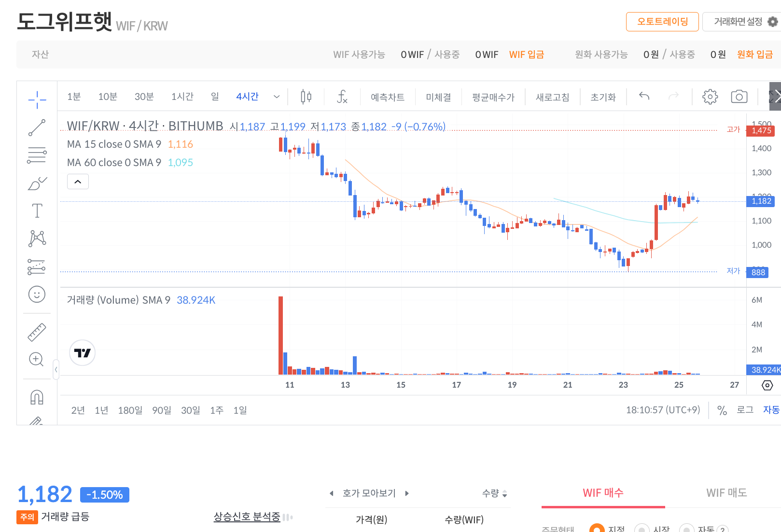Select the 30분 interval
The height and width of the screenshot is (532, 781).
pos(144,97)
